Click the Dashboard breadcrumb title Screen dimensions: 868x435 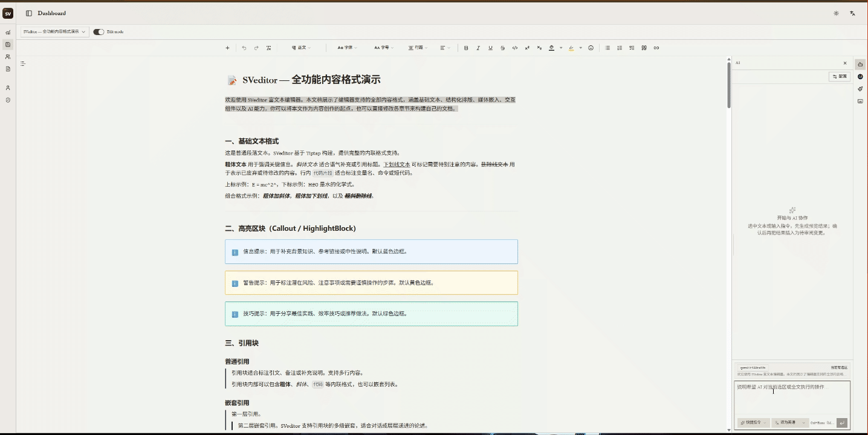pyautogui.click(x=52, y=13)
